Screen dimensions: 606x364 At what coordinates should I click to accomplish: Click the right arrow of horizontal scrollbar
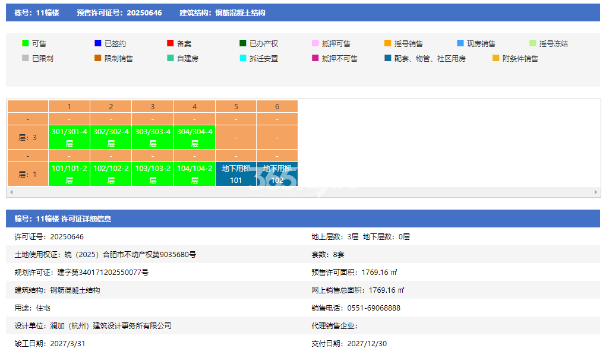tap(595, 192)
